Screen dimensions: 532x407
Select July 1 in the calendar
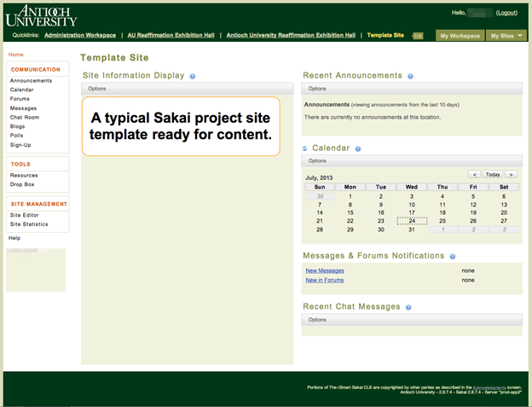(x=350, y=196)
